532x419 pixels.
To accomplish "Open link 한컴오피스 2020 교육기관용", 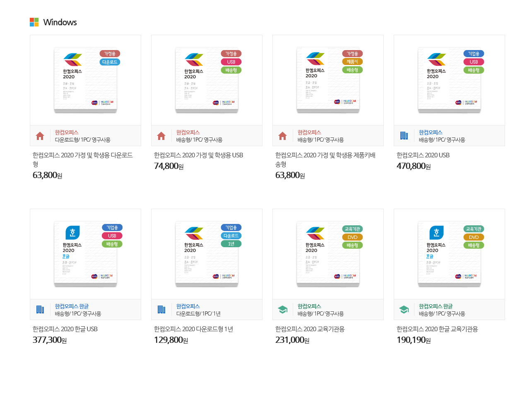I will (x=310, y=329).
